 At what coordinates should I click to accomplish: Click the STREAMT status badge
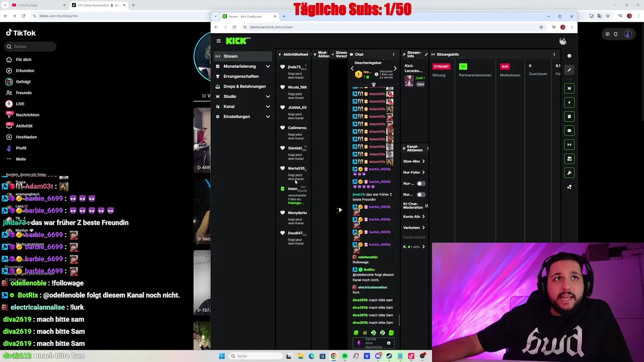[441, 66]
